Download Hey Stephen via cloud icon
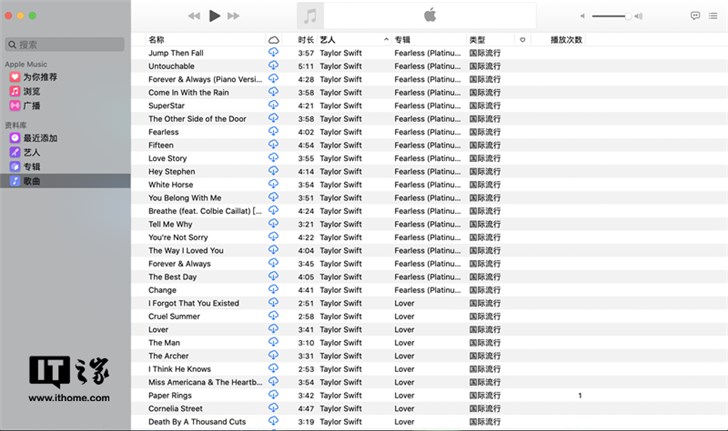The image size is (728, 431). pyautogui.click(x=273, y=170)
